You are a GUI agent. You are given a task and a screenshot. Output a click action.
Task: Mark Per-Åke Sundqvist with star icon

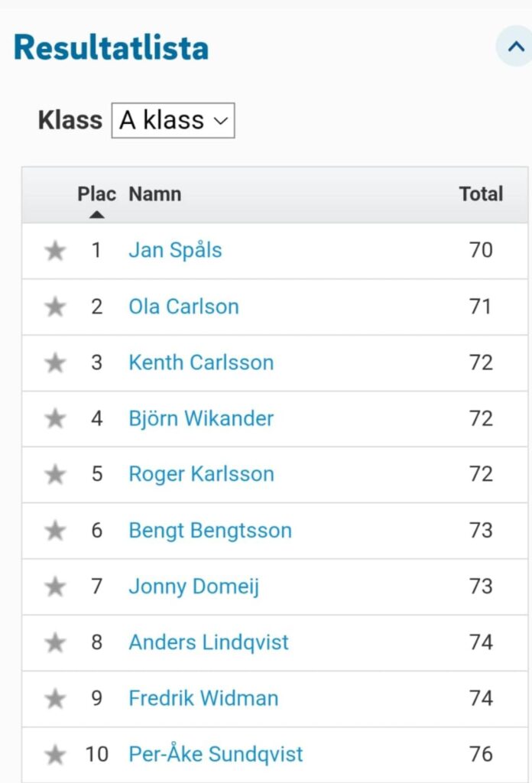55,755
